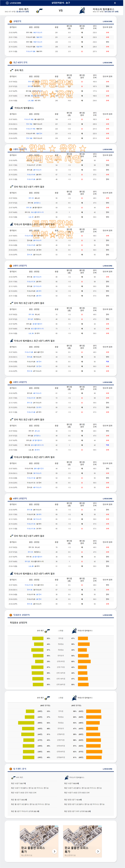Open LIVESCORE link in 상대전적 section
This screenshot has height=868, width=125.
click(x=107, y=22)
